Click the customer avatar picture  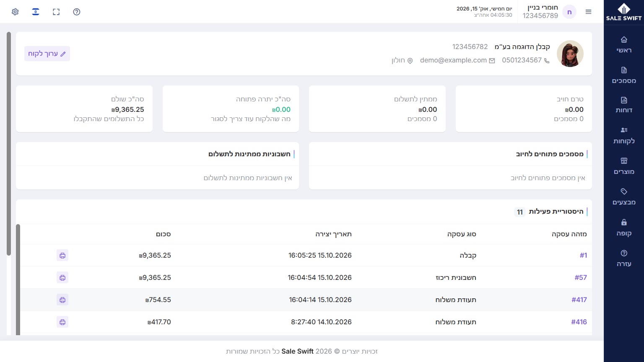570,54
